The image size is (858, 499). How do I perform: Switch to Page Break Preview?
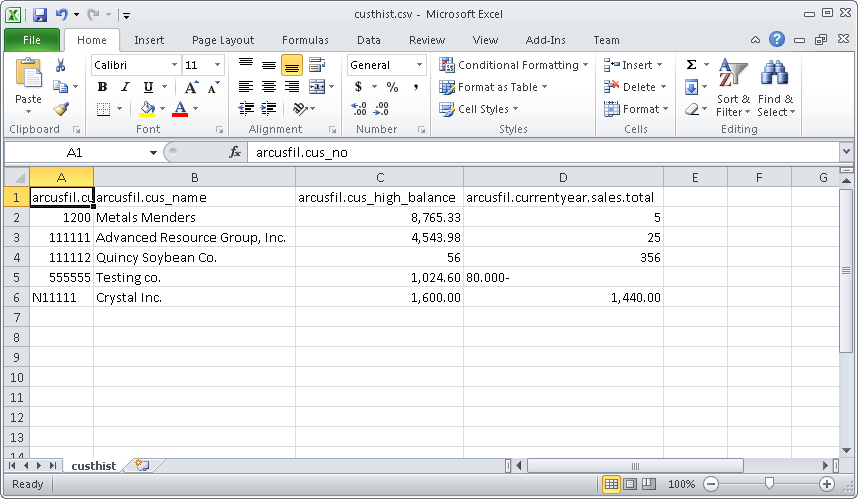click(x=649, y=484)
